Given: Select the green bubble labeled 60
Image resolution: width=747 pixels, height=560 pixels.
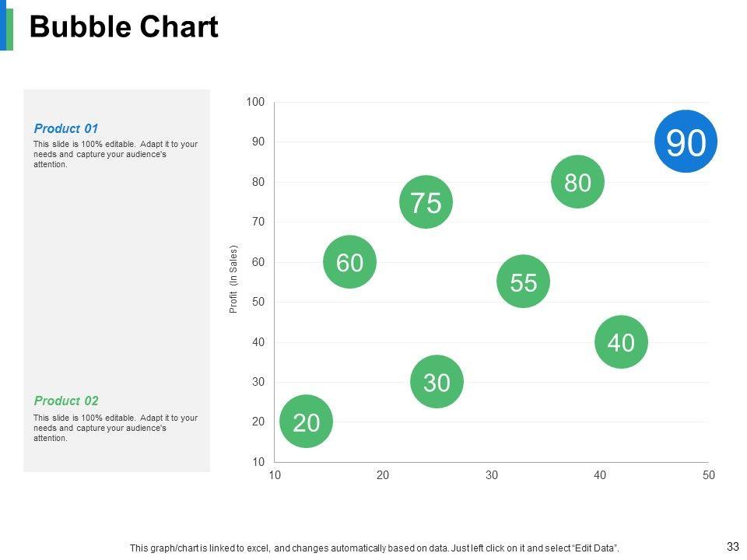Looking at the screenshot, I should click(350, 262).
